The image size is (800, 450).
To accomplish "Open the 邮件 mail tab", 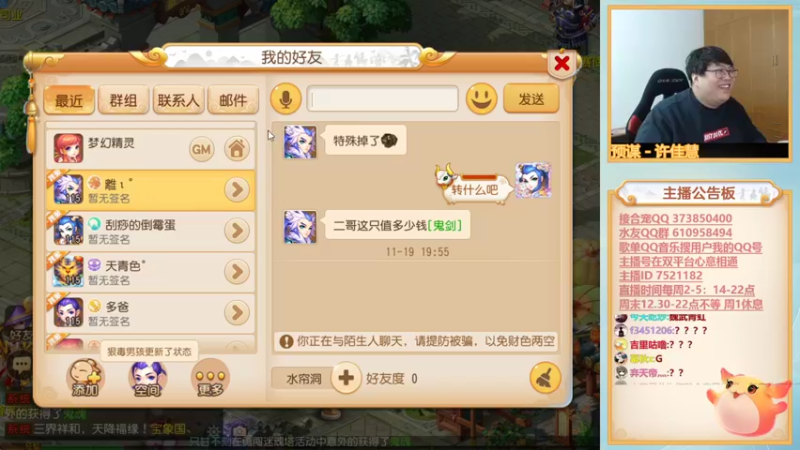I will (x=233, y=100).
